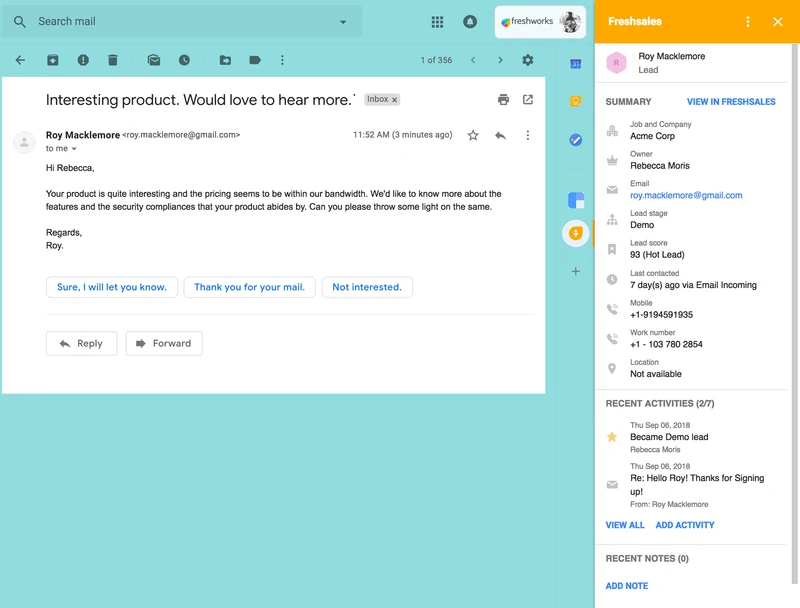Open Freshsales panel options menu

point(747,21)
